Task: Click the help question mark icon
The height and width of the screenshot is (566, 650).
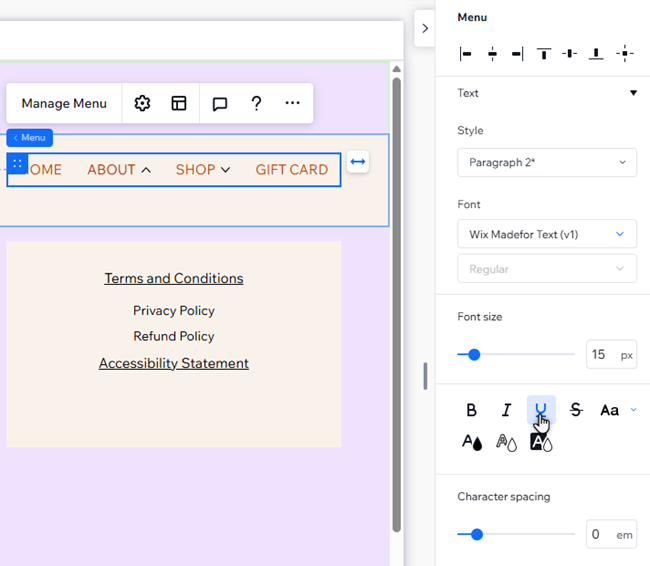Action: point(257,103)
